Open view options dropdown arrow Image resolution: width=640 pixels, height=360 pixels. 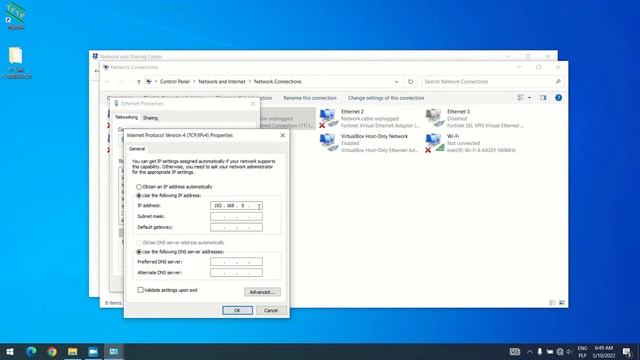[x=529, y=98]
